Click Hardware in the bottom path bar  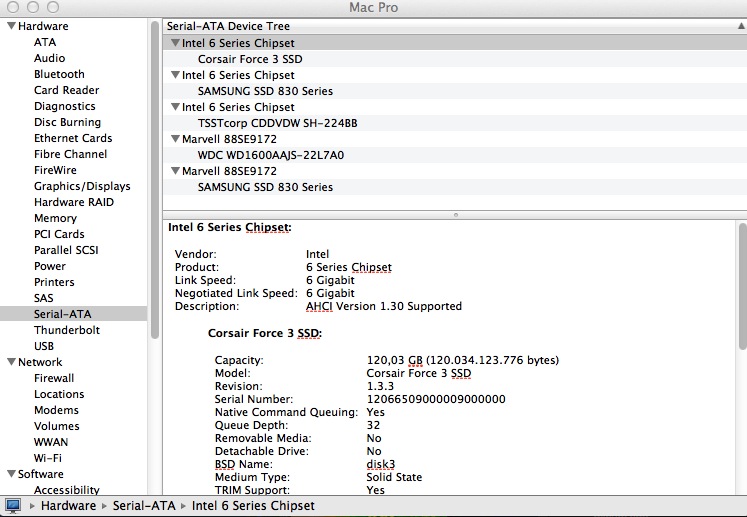point(68,505)
